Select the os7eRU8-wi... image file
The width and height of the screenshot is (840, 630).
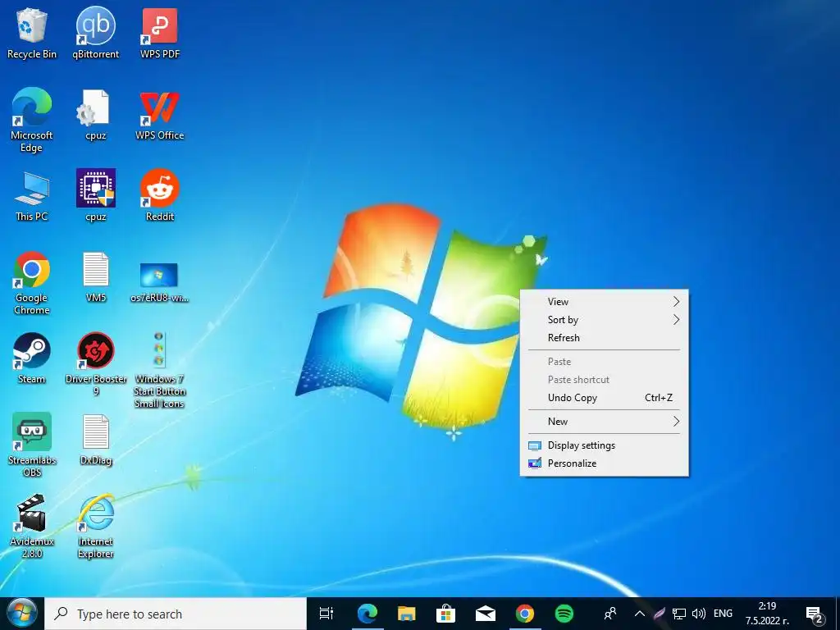(x=160, y=282)
